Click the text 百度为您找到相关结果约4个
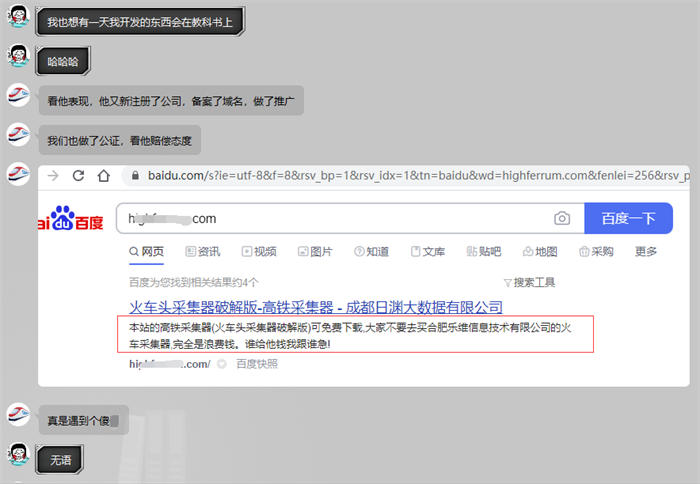 (194, 282)
